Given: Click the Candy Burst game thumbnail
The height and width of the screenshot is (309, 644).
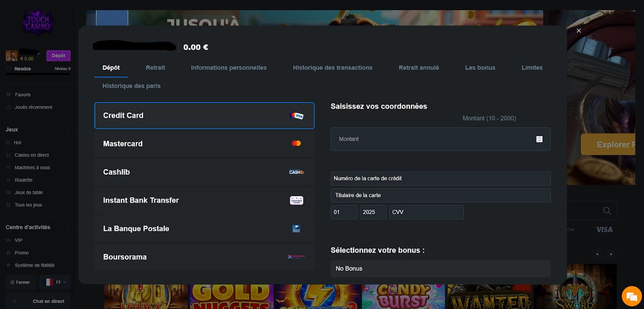Looking at the screenshot, I should 404,296.
